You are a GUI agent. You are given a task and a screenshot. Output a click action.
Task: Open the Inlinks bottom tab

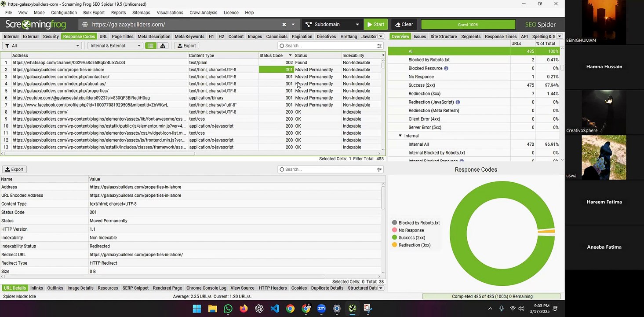[36, 288]
